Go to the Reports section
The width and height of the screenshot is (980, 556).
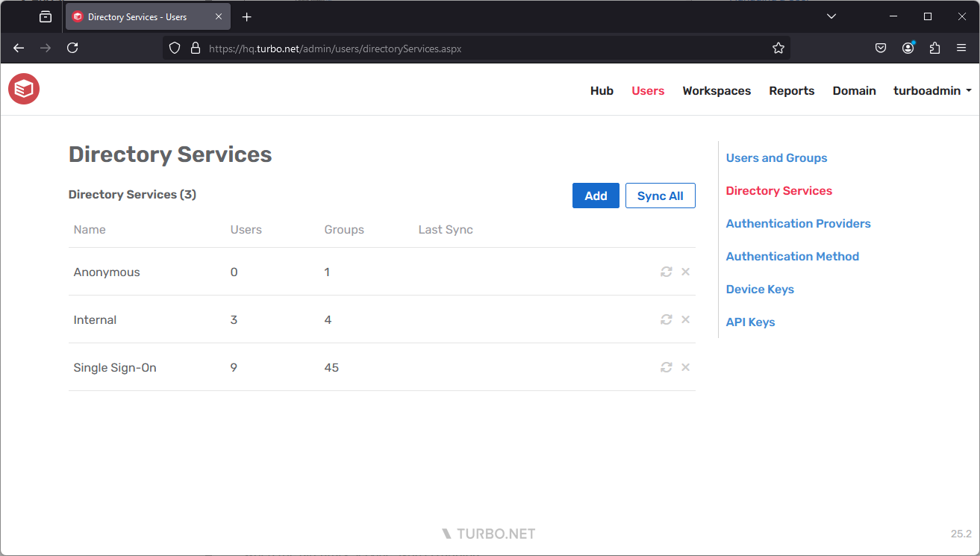click(791, 90)
